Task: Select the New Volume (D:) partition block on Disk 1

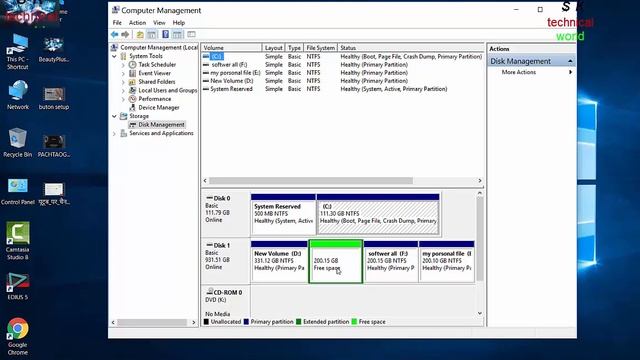Action: tap(279, 261)
